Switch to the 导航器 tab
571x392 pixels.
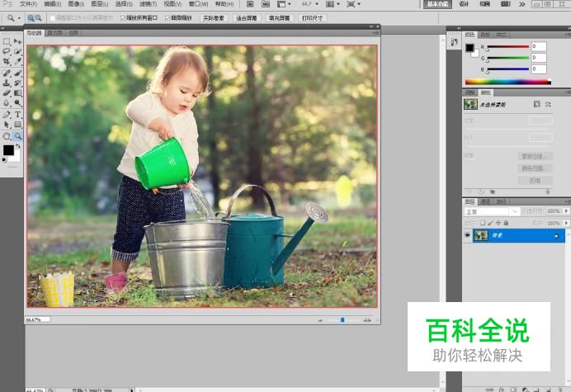(x=34, y=33)
